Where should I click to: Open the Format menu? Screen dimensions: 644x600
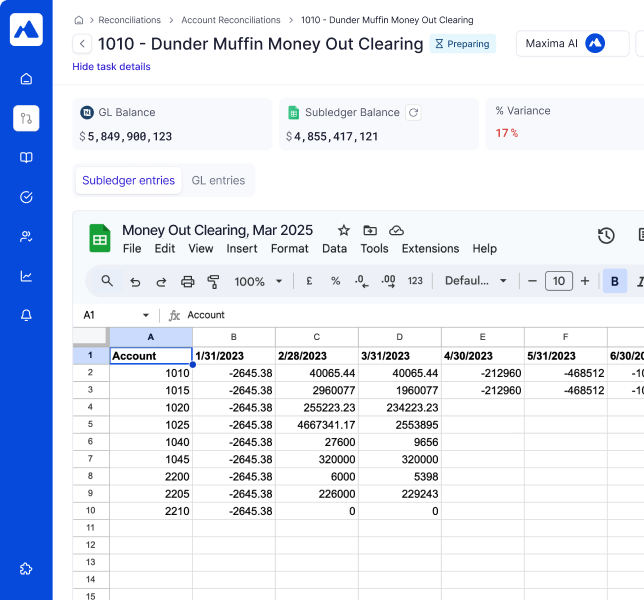[290, 248]
